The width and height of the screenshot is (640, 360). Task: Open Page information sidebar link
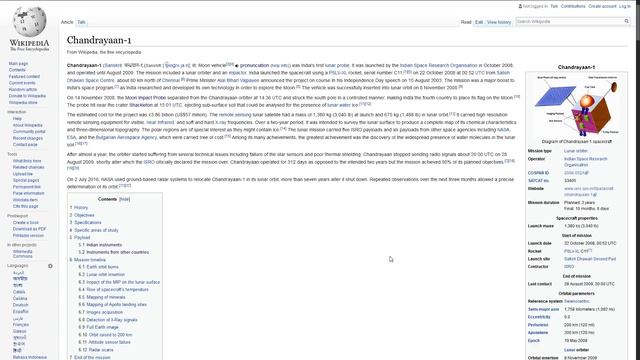28,193
